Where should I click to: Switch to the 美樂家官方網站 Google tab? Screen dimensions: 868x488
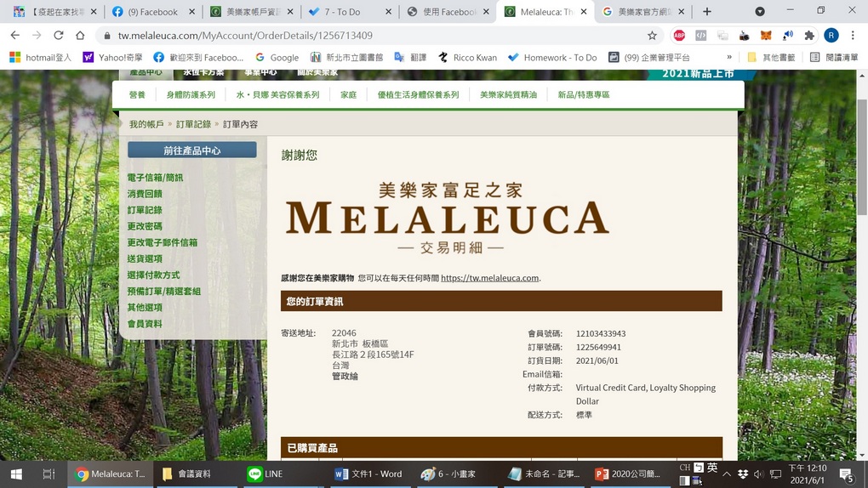tap(643, 12)
